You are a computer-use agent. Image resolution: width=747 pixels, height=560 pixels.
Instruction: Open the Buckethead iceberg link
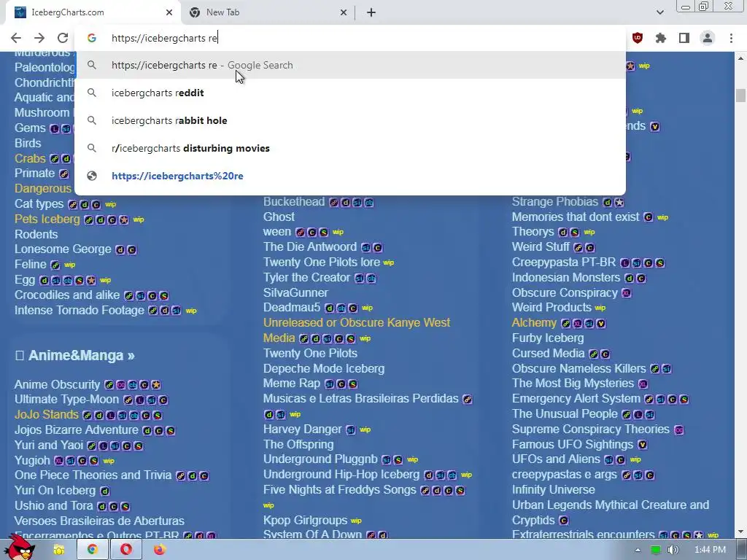[294, 201]
